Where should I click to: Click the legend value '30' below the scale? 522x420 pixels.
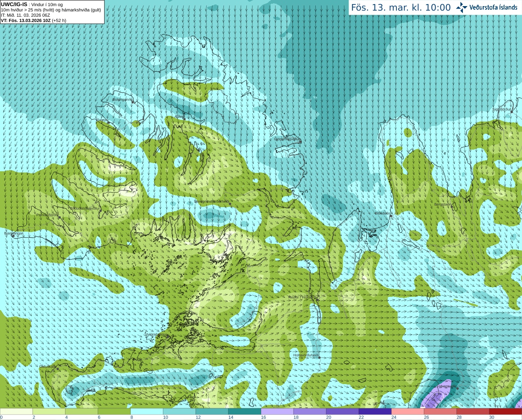pos(492,417)
